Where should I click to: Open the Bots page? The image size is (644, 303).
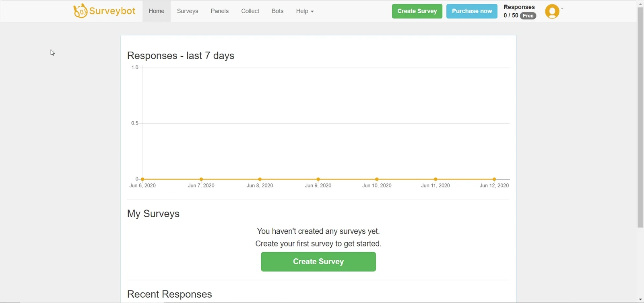click(x=278, y=11)
